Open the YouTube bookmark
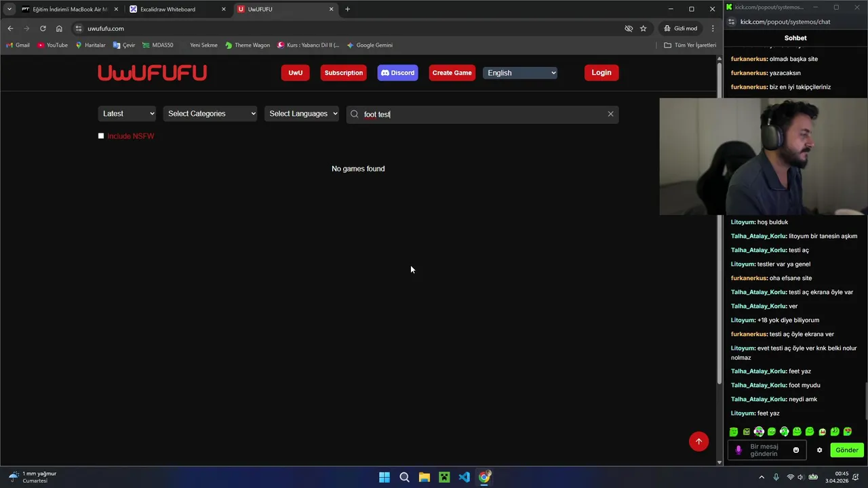 click(52, 45)
